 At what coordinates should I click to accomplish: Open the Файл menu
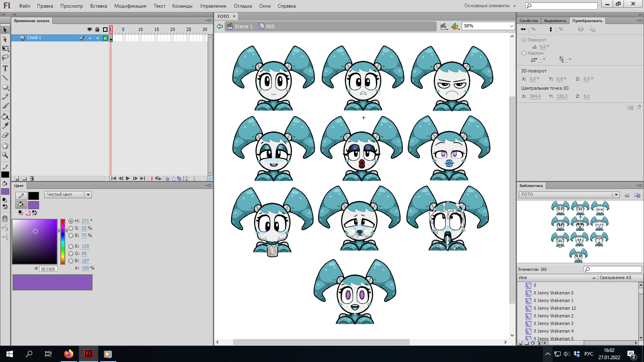(x=25, y=6)
